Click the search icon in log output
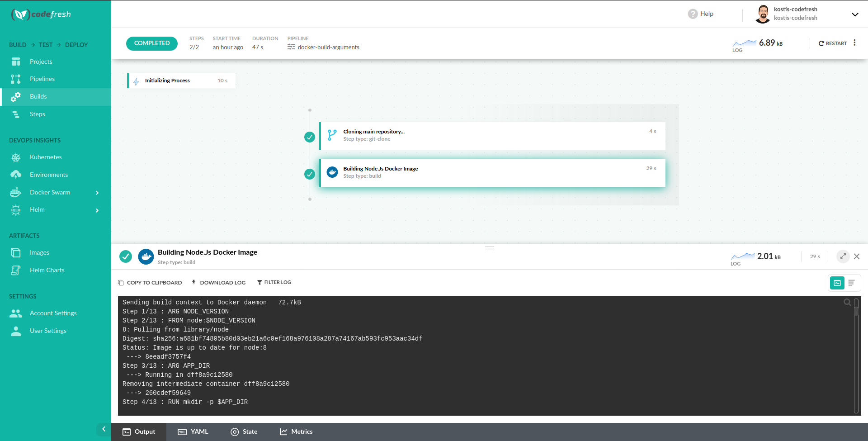The width and height of the screenshot is (868, 441). (847, 303)
